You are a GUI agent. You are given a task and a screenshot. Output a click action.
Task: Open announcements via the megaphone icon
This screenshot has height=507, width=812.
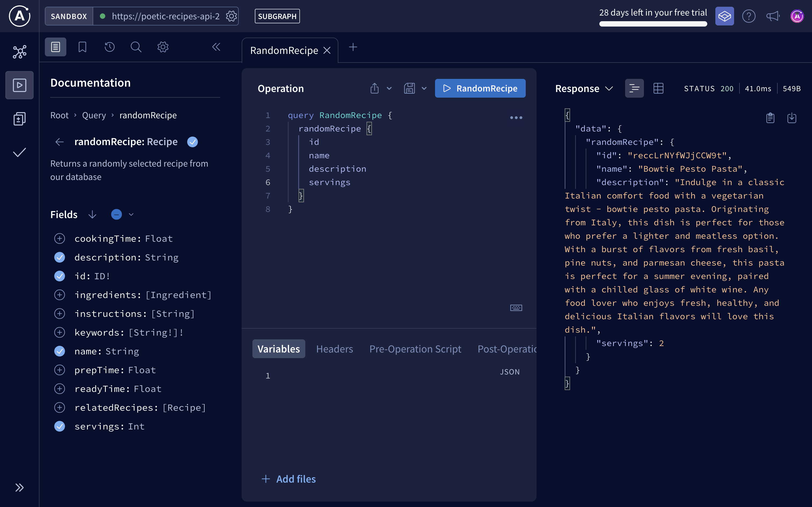(x=773, y=16)
